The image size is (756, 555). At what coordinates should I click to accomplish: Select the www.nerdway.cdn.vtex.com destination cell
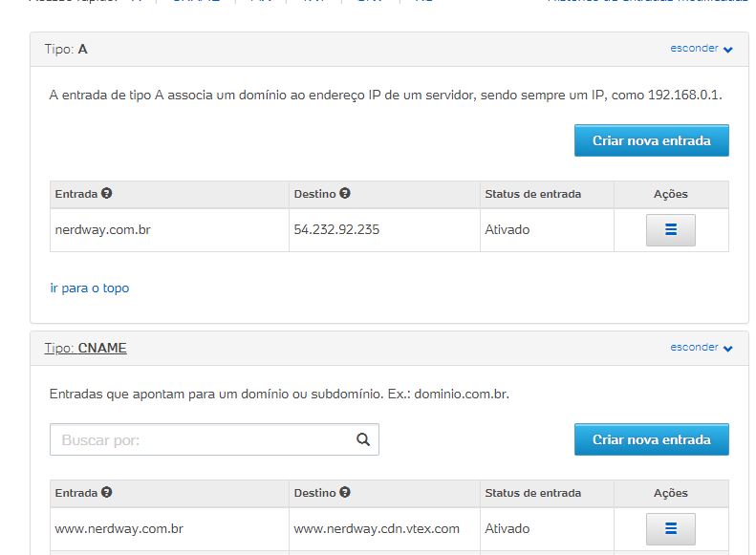pyautogui.click(x=384, y=528)
